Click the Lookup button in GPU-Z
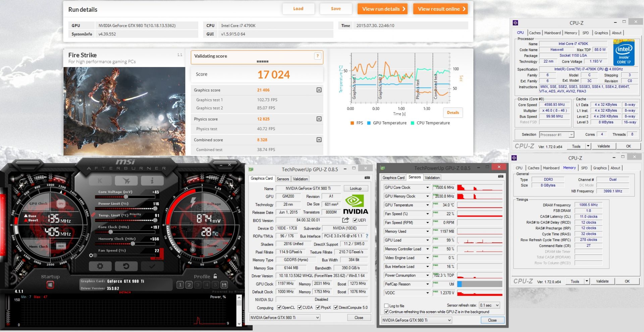This screenshot has width=644, height=332. (x=356, y=188)
